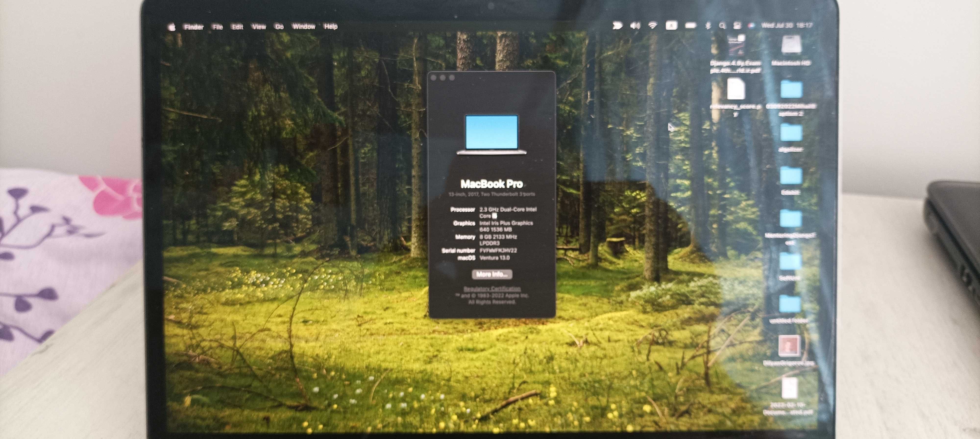
Task: Select the folder below algofizer
Action: [x=791, y=176]
